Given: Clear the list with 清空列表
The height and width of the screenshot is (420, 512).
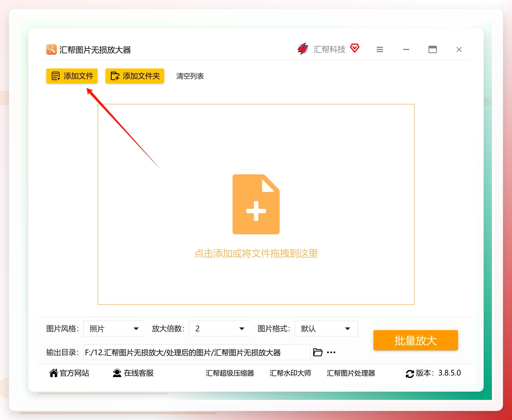Looking at the screenshot, I should tap(190, 76).
